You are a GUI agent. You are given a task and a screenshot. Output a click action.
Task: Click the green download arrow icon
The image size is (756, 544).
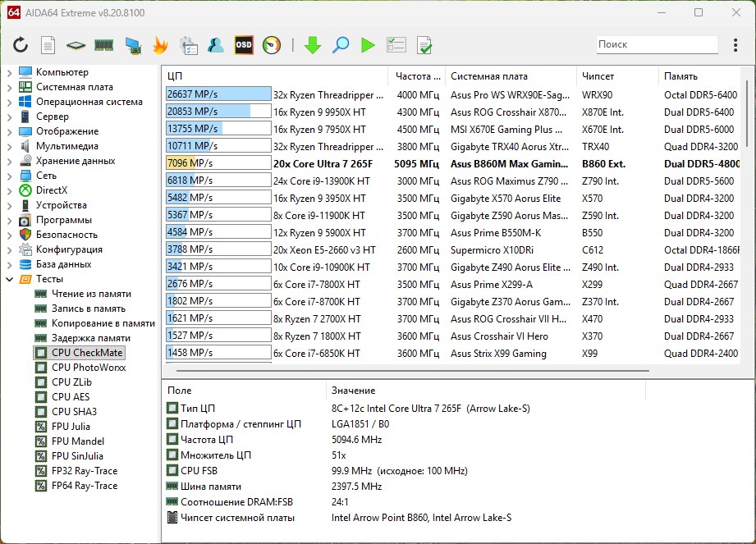pos(312,45)
